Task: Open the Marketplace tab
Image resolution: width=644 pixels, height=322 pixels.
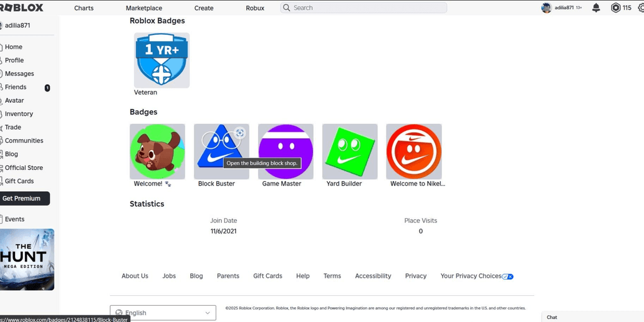Action: tap(144, 8)
